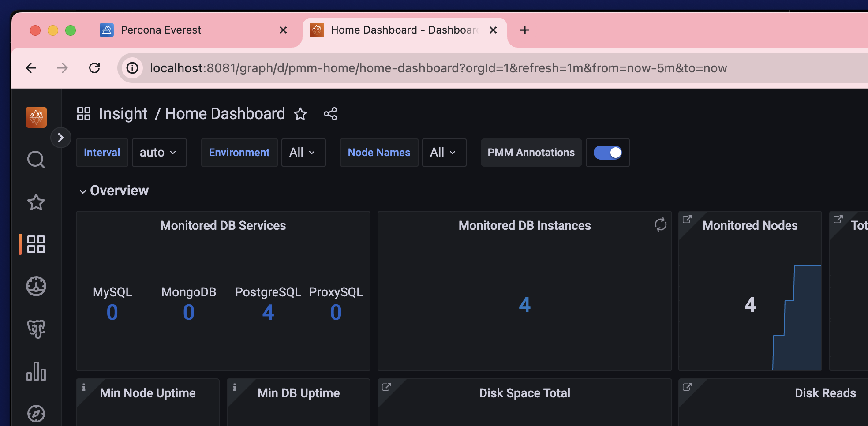Click the Insight breadcrumb link
The image size is (868, 426).
tap(123, 113)
